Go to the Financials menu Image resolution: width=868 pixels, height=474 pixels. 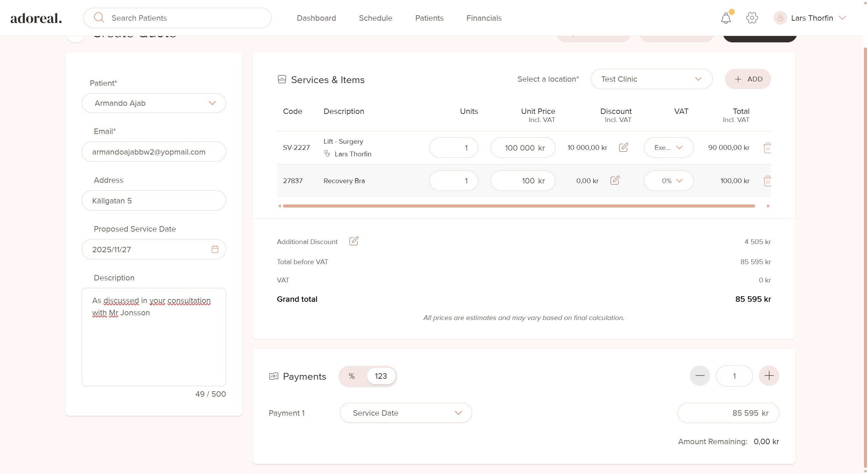point(484,18)
